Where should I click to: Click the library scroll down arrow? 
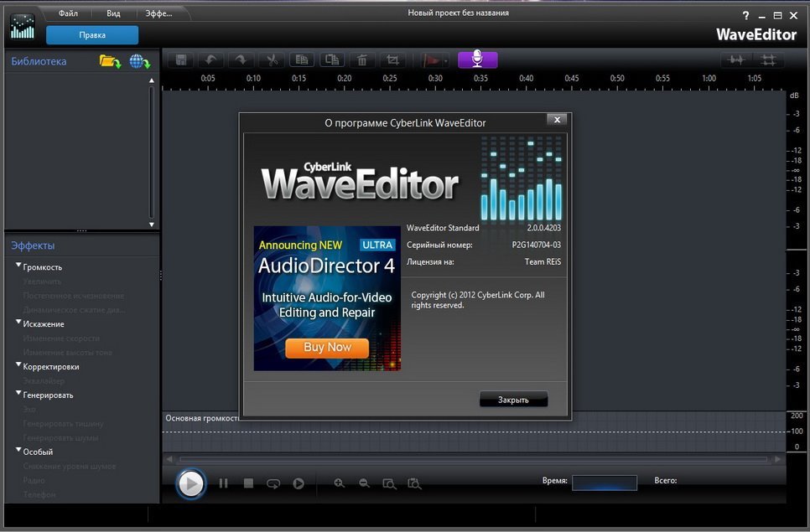coord(152,225)
